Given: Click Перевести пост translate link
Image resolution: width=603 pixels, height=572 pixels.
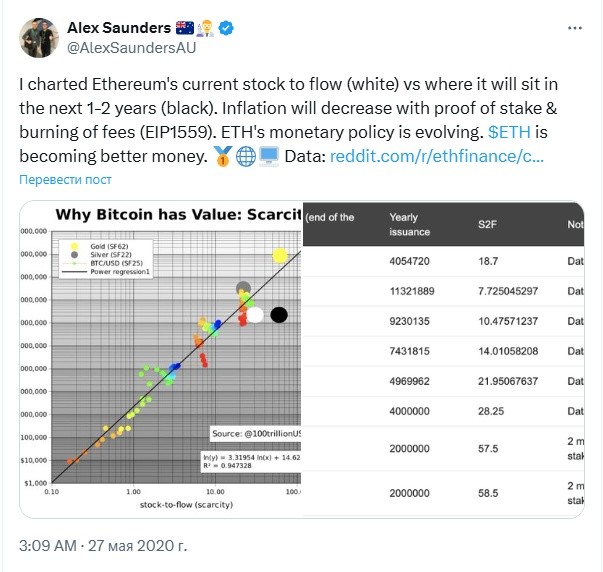Looking at the screenshot, I should coord(65,180).
